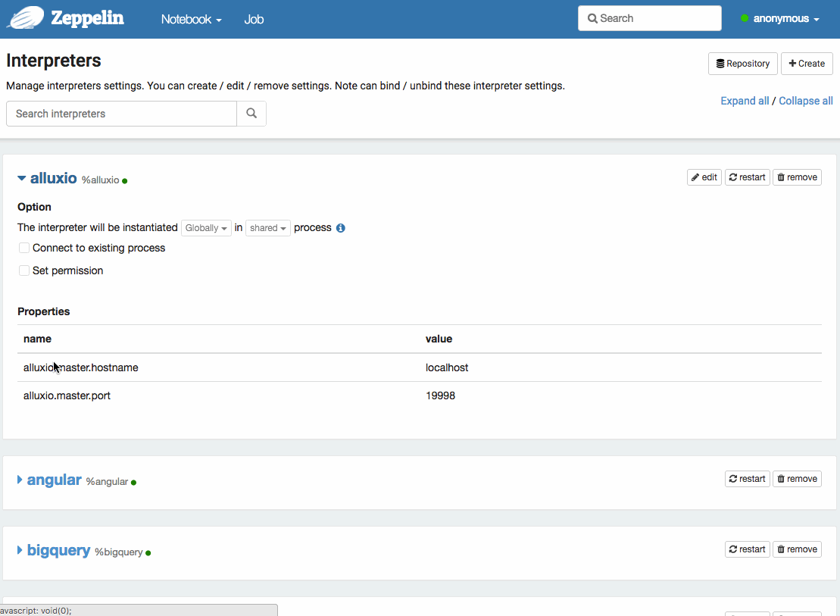Click the green status dot beside %angular

pos(134,483)
